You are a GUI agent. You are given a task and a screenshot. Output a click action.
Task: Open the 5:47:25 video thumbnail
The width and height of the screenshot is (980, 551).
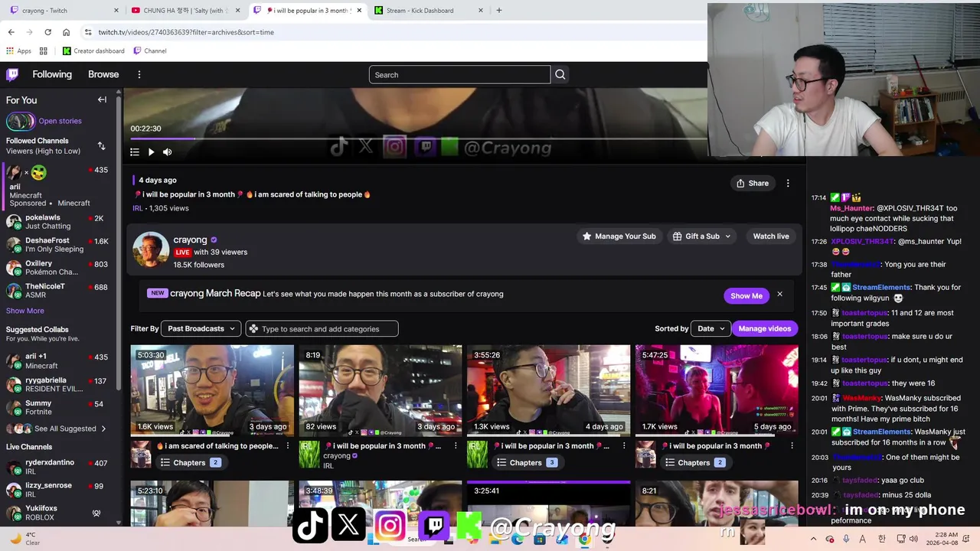point(717,390)
